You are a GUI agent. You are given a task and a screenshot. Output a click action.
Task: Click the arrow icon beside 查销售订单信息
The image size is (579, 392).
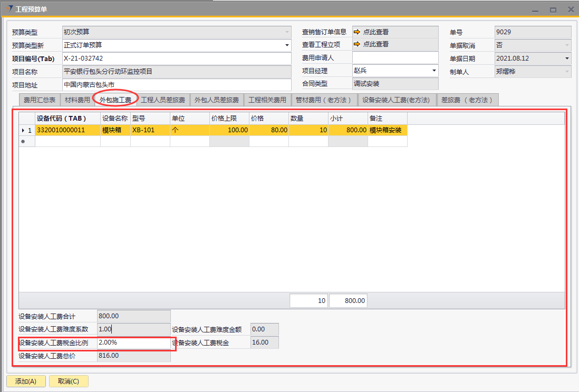click(357, 32)
